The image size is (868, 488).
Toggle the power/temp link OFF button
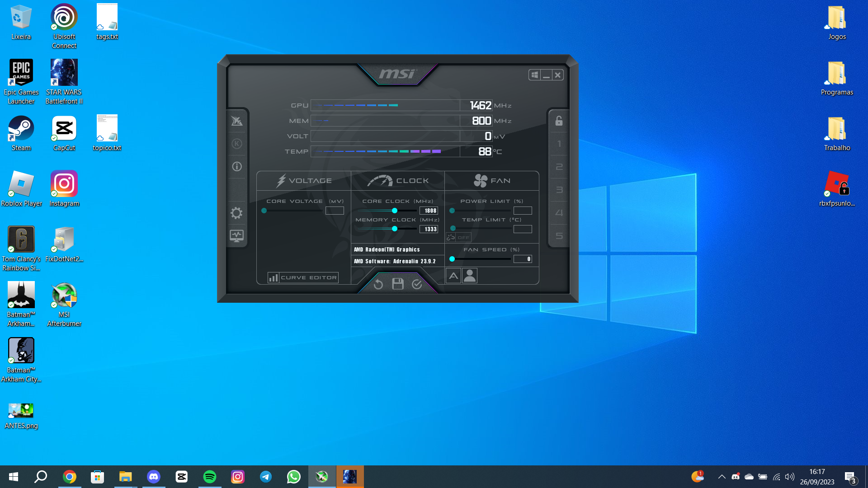[x=458, y=237]
